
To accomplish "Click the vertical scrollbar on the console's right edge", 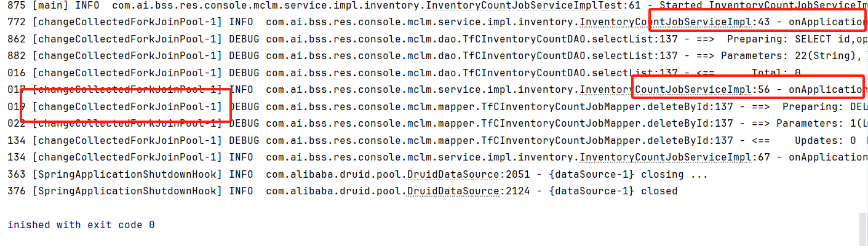I will coord(862,228).
